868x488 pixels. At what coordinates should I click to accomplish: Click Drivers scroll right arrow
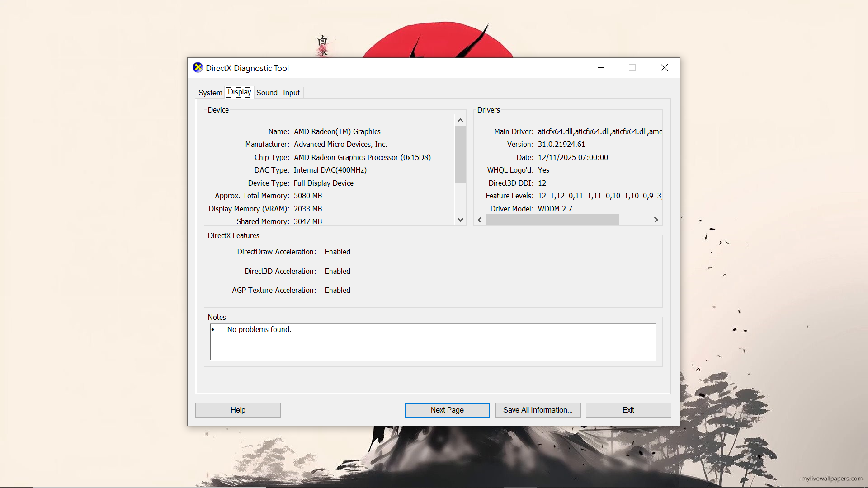click(x=656, y=220)
